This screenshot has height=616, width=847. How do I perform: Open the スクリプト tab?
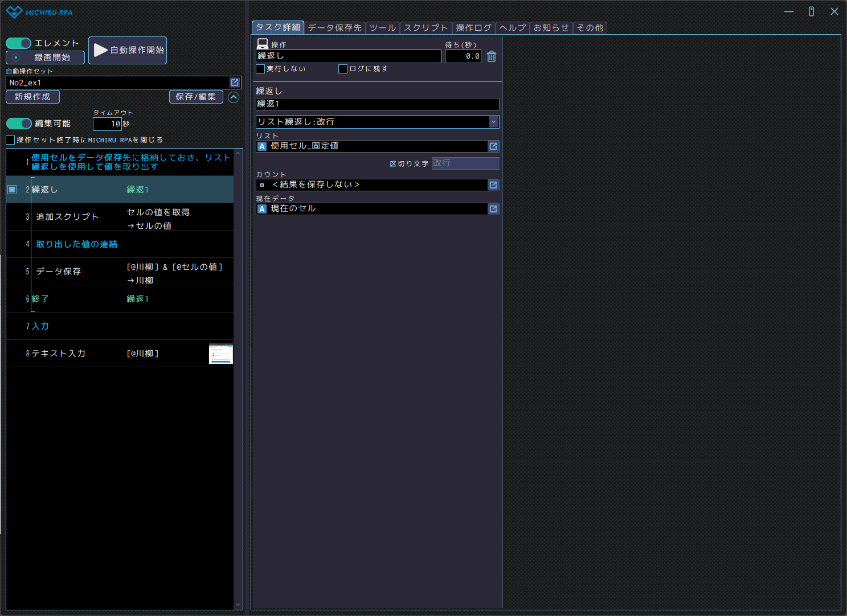425,28
